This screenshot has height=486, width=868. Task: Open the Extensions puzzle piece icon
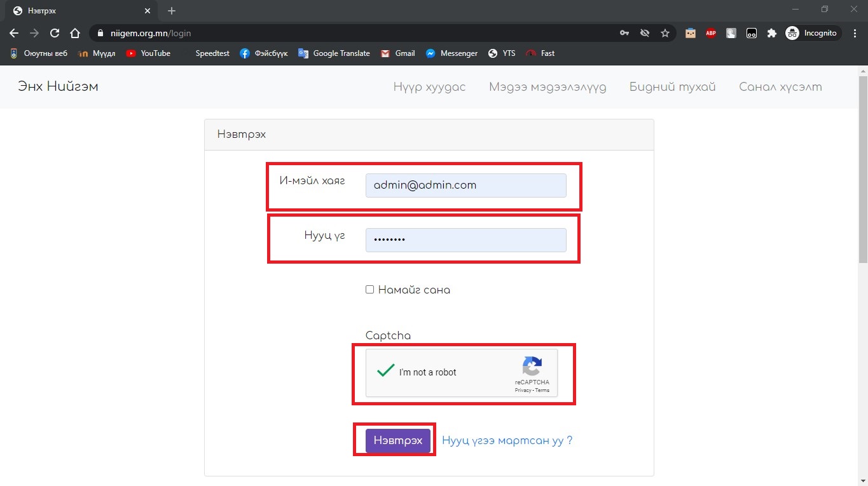click(772, 33)
